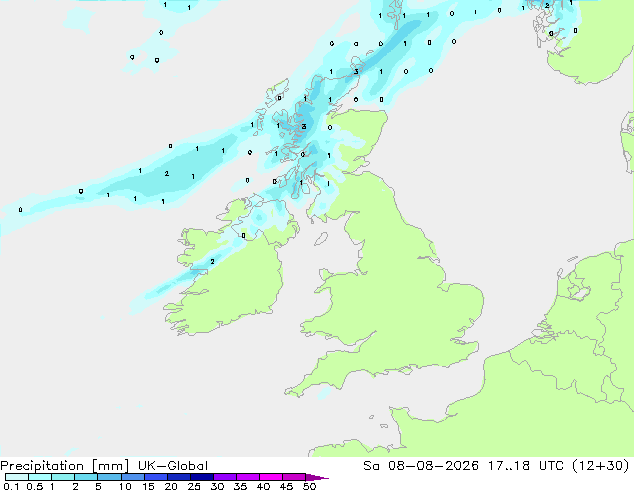This screenshot has width=634, height=490.
Task: Click the '0.1' legend scale value
Action: pos(11,486)
